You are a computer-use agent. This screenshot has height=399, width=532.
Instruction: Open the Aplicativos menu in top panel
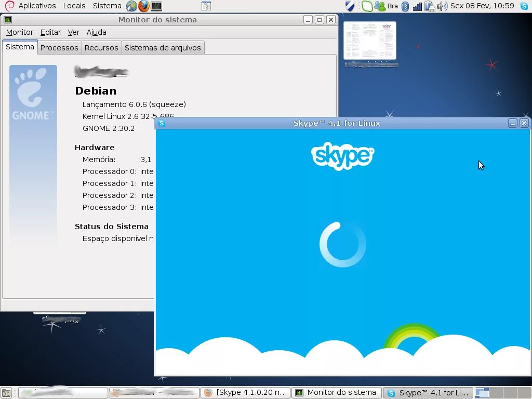pos(37,6)
